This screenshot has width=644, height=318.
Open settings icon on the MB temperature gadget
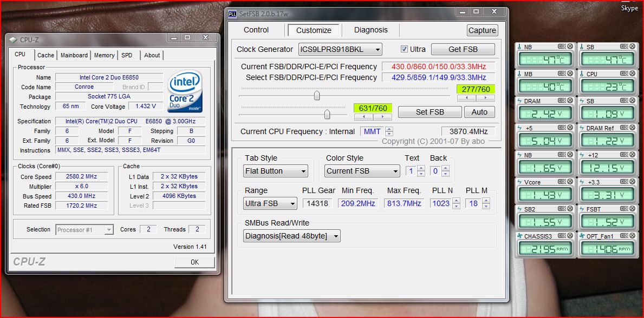pos(561,74)
